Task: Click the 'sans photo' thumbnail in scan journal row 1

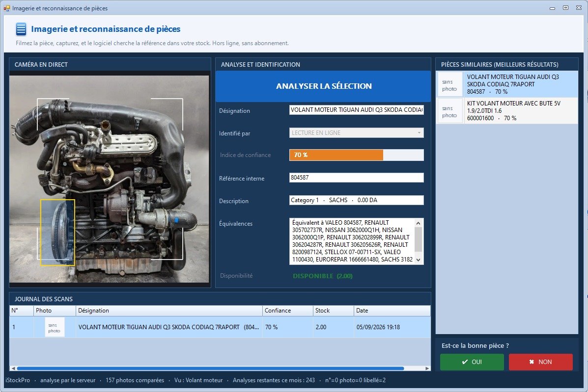Action: pyautogui.click(x=55, y=327)
